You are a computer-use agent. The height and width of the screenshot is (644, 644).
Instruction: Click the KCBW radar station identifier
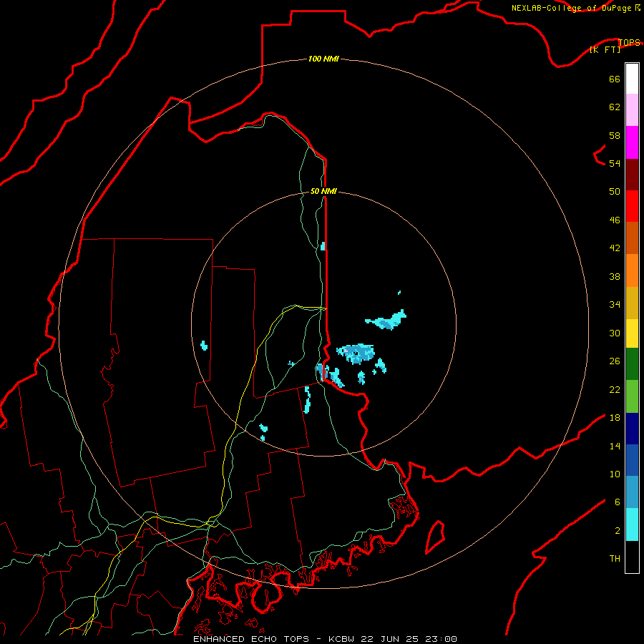point(342,639)
